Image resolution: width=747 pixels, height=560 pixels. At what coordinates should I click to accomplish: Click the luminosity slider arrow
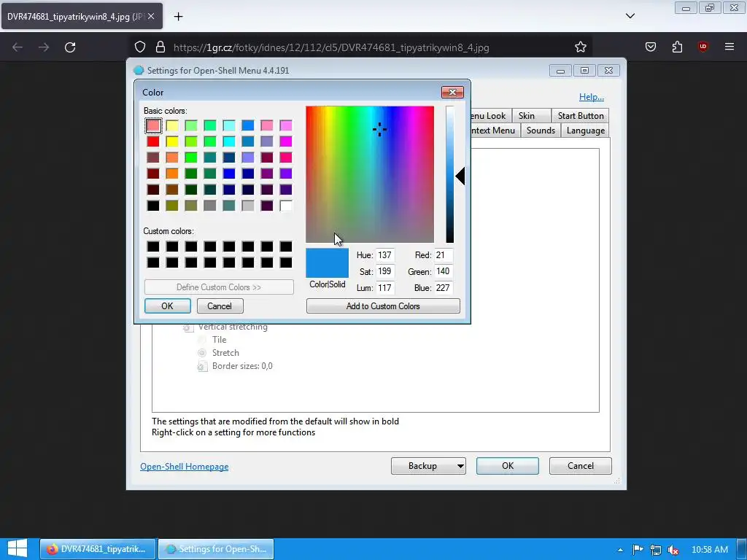460,176
